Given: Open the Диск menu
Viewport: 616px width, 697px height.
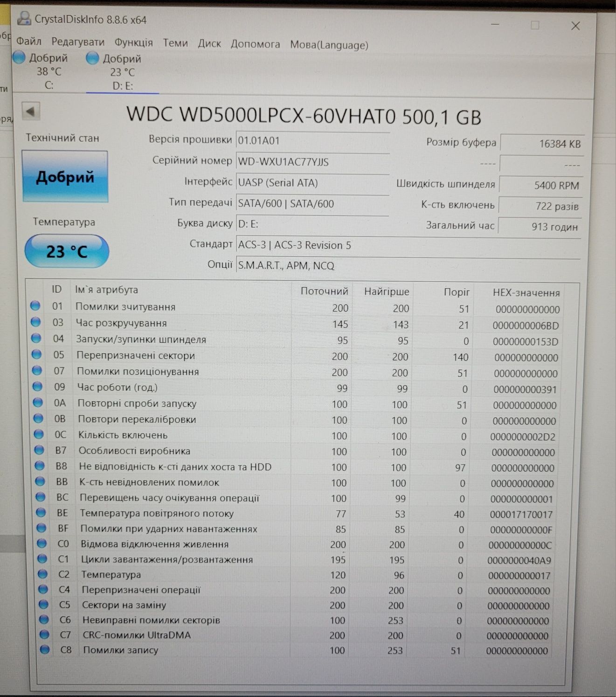Looking at the screenshot, I should pos(209,43).
